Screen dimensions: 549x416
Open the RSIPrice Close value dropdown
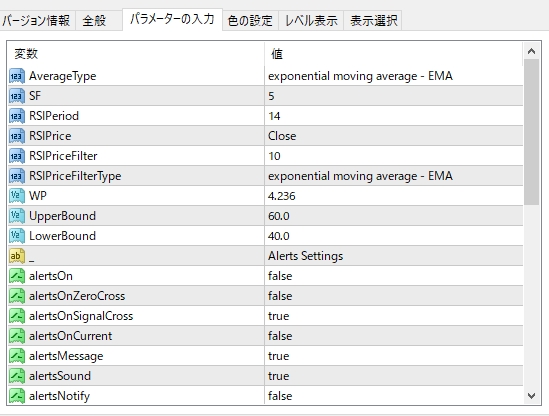tap(394, 136)
